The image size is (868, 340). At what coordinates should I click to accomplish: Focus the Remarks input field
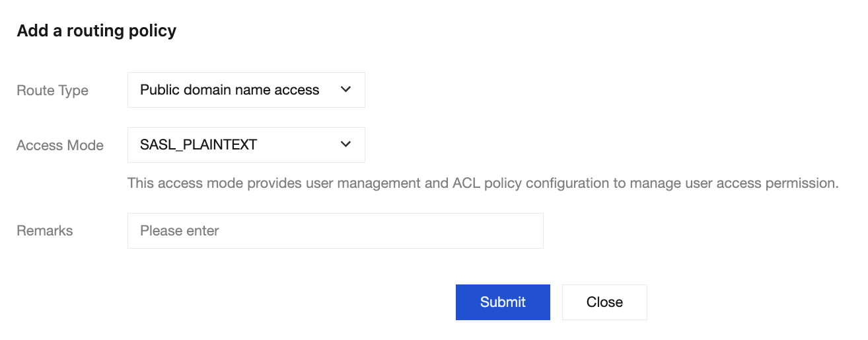point(335,231)
